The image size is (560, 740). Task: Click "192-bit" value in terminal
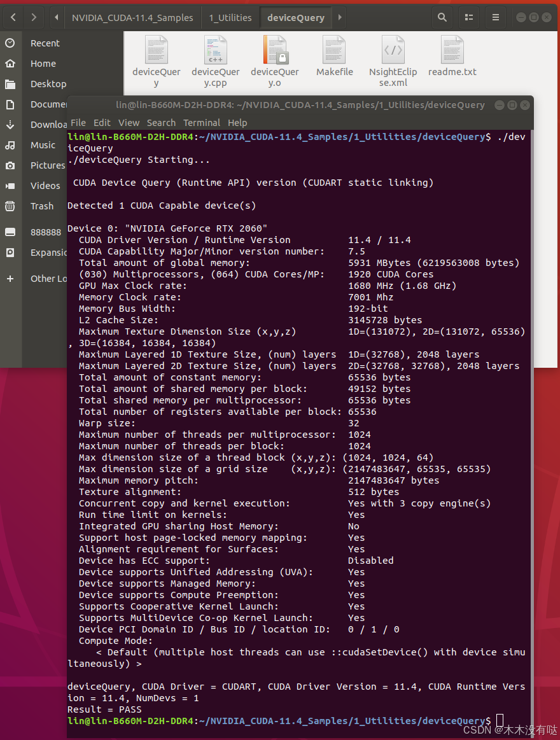click(x=368, y=309)
